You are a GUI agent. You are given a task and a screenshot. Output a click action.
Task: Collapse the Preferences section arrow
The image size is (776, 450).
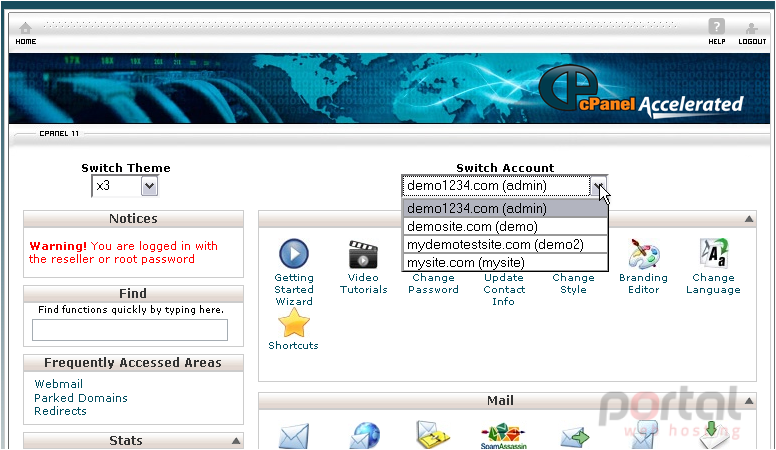pyautogui.click(x=749, y=219)
